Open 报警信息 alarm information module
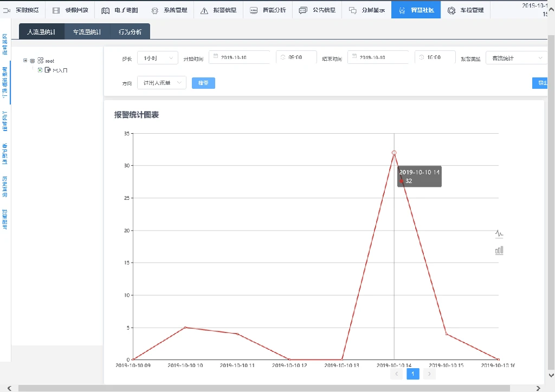The width and height of the screenshot is (555, 392). click(218, 10)
